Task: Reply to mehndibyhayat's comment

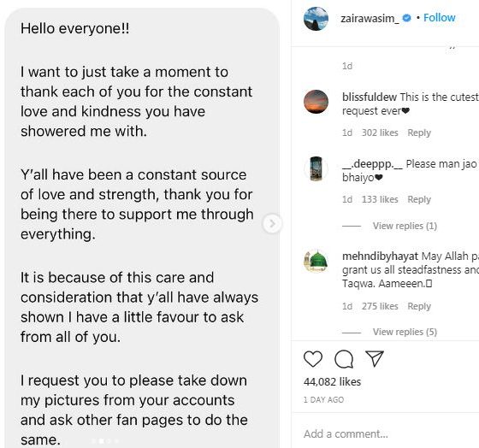Action: point(419,306)
